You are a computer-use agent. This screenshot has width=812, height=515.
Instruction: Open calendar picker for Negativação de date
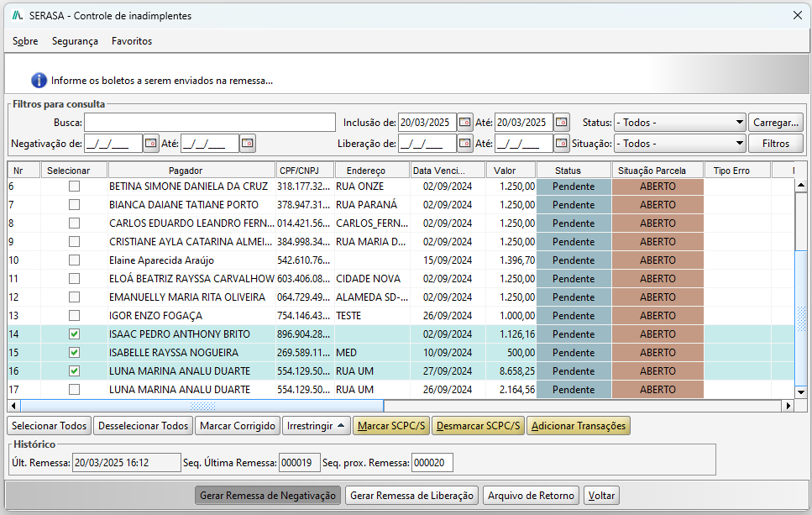[150, 144]
